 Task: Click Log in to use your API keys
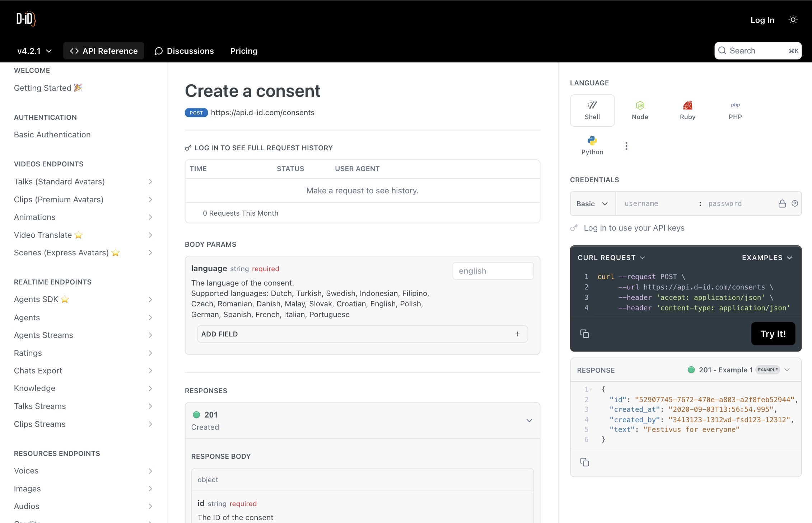(x=634, y=228)
